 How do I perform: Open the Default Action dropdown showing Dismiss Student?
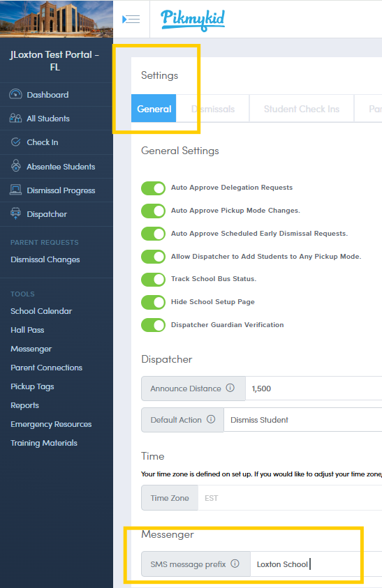pos(303,420)
